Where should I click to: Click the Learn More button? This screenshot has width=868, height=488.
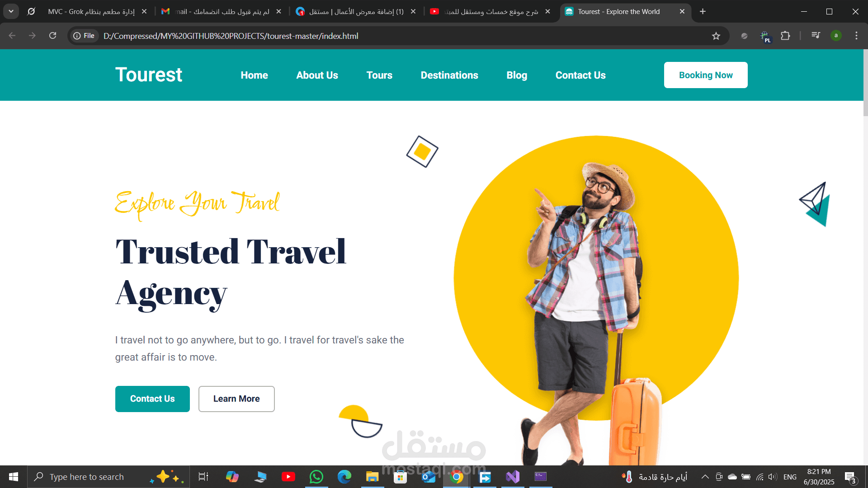(236, 399)
